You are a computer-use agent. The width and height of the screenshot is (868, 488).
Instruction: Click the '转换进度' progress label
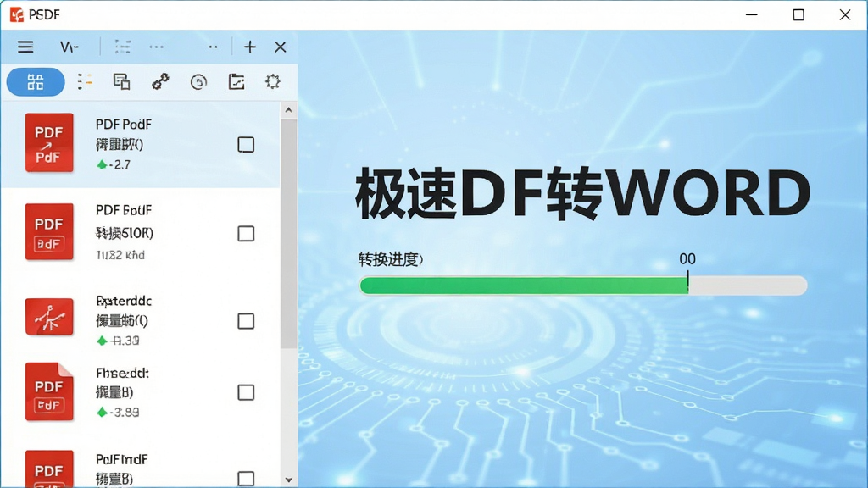pos(390,259)
